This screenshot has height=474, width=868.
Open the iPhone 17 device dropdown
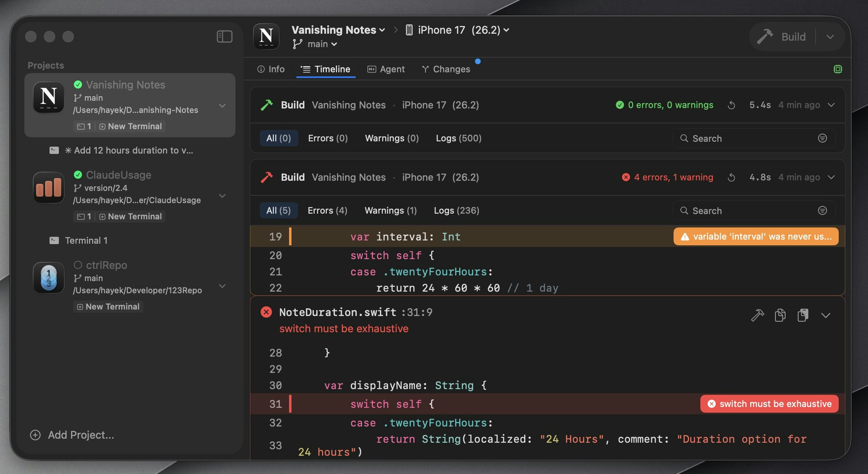pyautogui.click(x=458, y=30)
